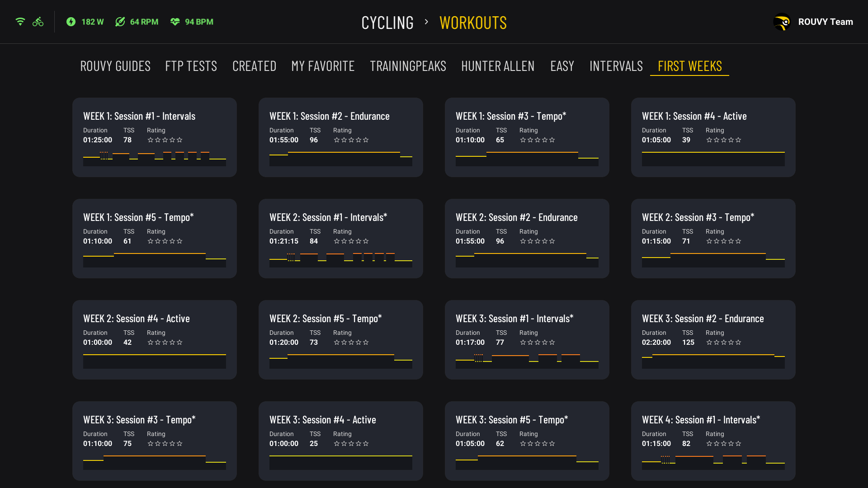Image resolution: width=868 pixels, height=488 pixels.
Task: Select WEEK 2 Session #4 Active card
Action: pyautogui.click(x=154, y=339)
